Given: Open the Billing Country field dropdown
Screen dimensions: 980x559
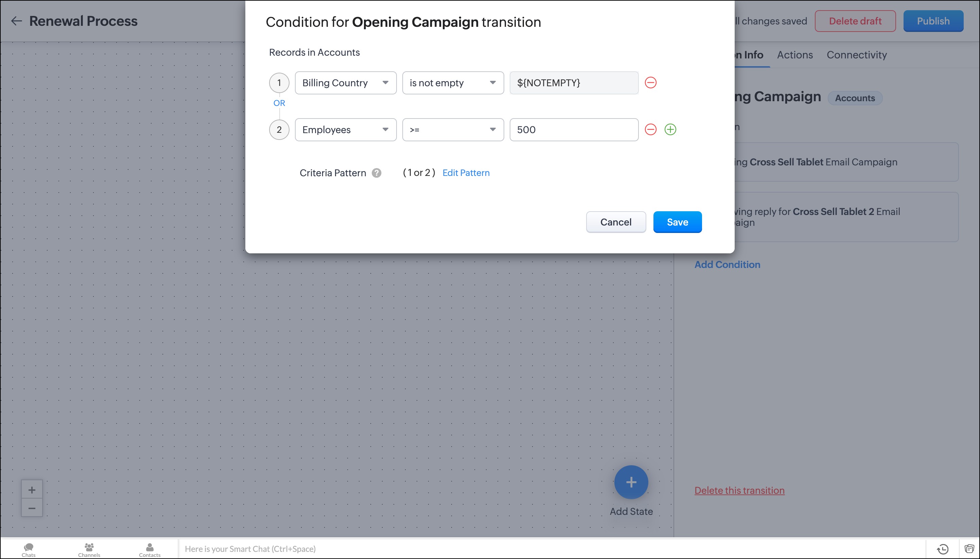Looking at the screenshot, I should (345, 83).
